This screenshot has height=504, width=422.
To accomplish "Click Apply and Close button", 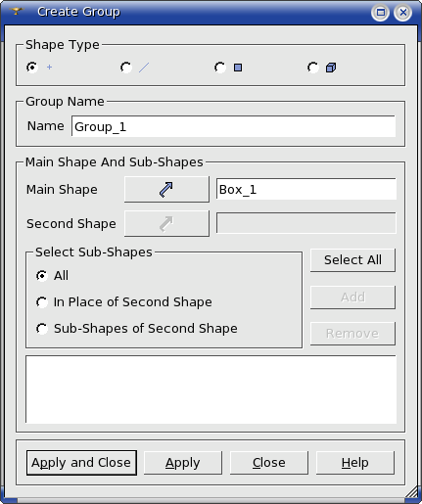I will (81, 463).
